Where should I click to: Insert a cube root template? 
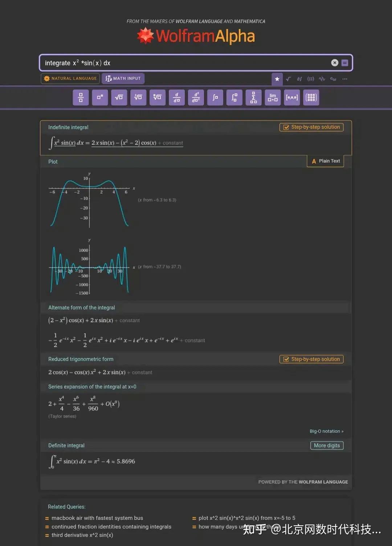coord(138,97)
